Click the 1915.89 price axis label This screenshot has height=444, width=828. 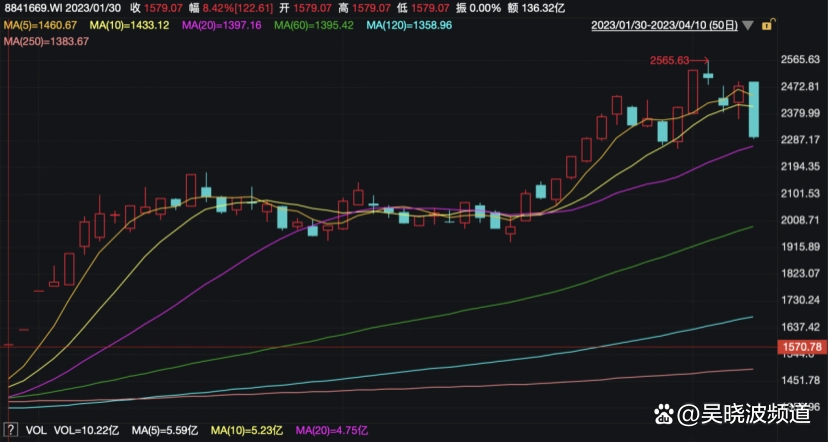800,247
